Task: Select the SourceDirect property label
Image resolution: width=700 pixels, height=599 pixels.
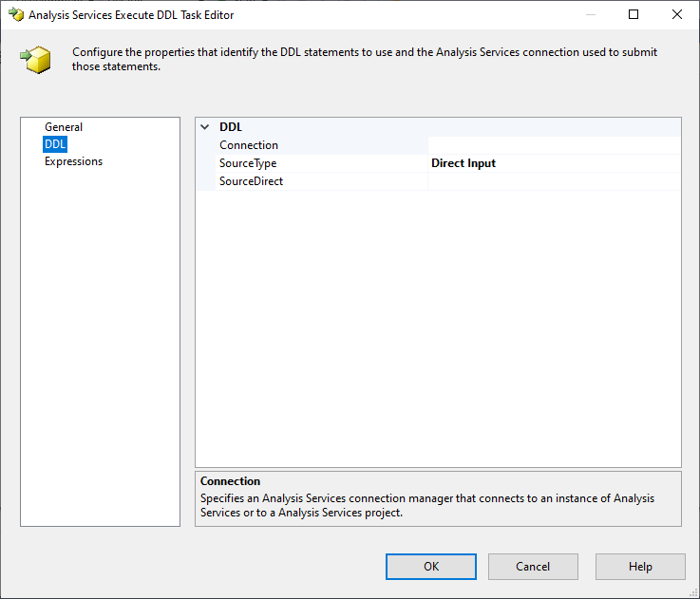Action: [251, 181]
